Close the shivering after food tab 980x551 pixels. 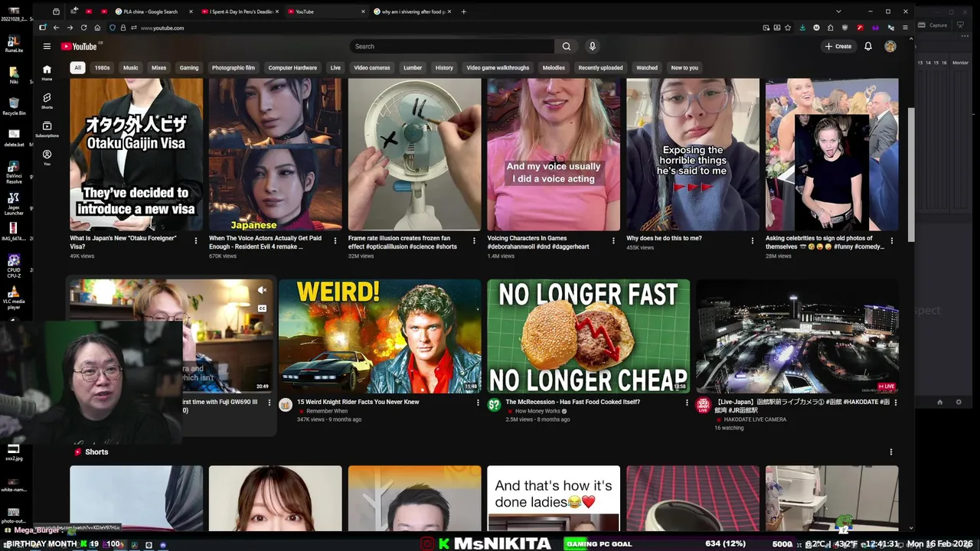coord(448,11)
